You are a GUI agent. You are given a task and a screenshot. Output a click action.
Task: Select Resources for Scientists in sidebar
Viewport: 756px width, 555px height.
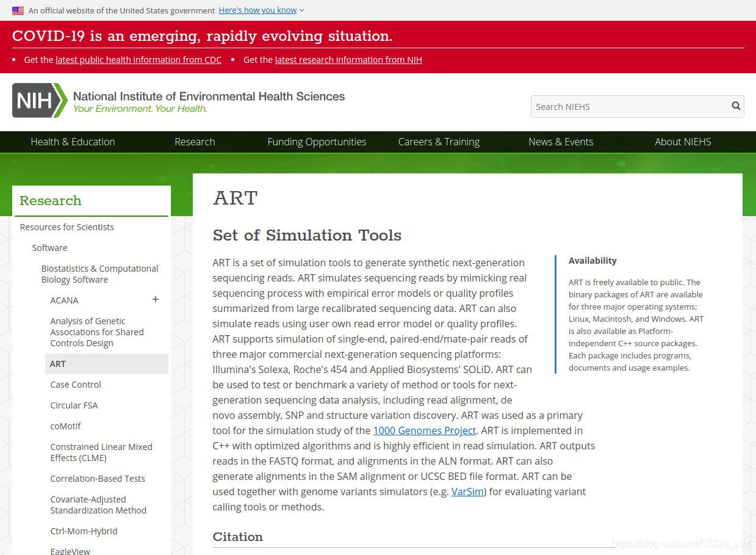(67, 227)
